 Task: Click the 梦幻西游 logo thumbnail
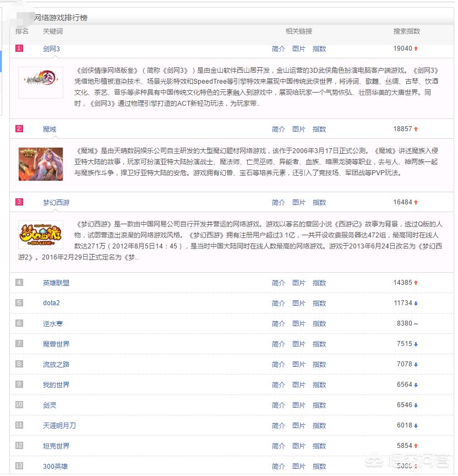pos(41,235)
